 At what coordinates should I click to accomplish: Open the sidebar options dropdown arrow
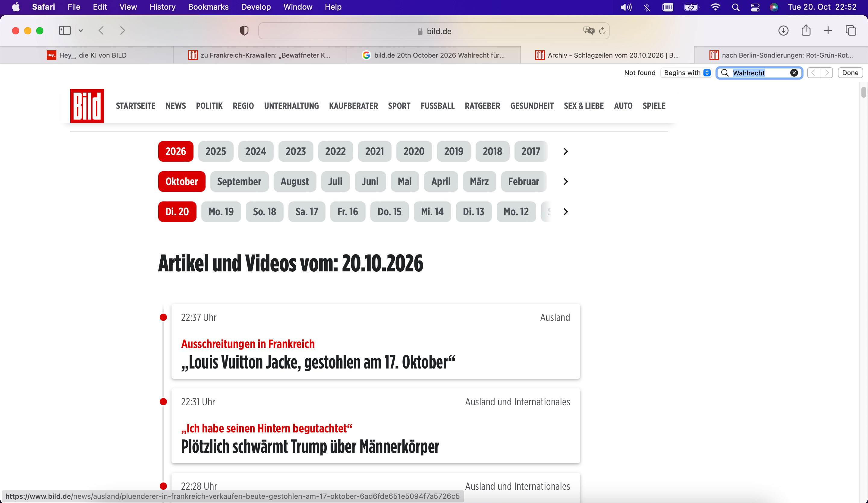(80, 31)
